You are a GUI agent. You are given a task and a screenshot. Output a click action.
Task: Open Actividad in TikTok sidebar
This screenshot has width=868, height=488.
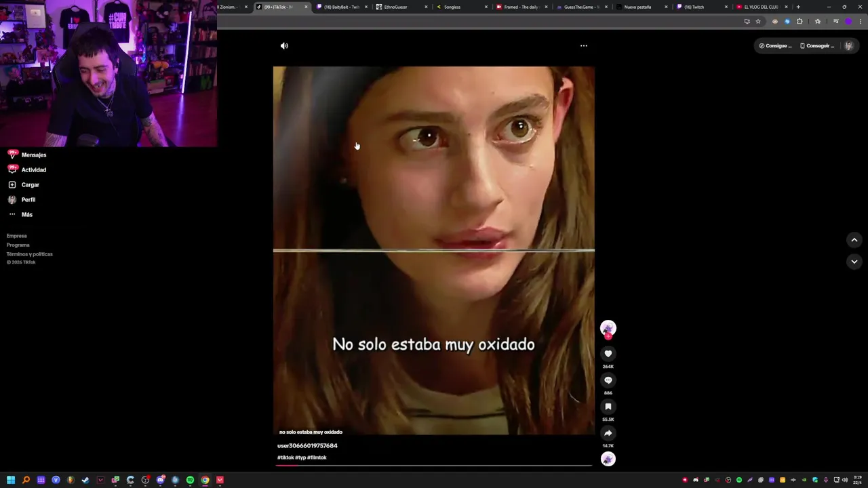tap(27, 170)
